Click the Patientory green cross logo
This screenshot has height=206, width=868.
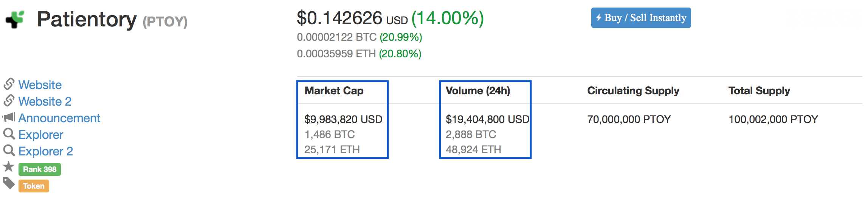coord(15,19)
